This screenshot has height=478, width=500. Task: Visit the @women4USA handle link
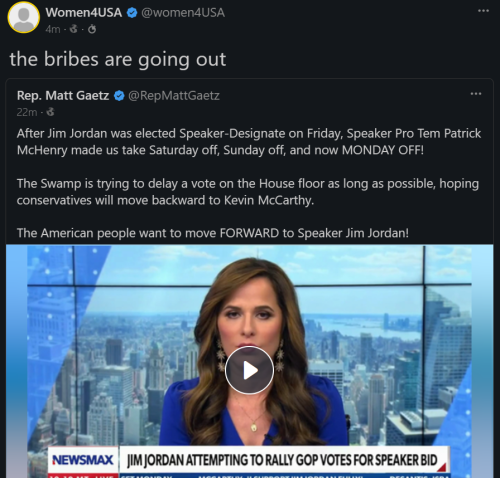[183, 13]
